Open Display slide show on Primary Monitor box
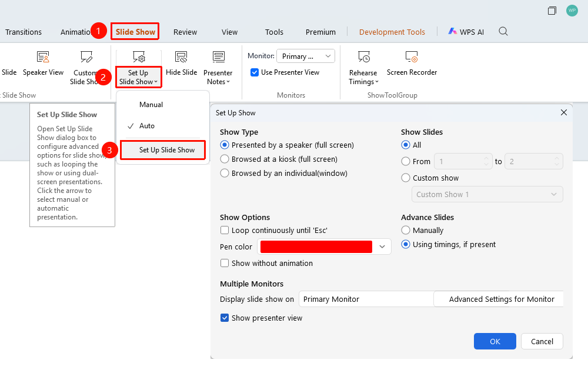 (366, 299)
